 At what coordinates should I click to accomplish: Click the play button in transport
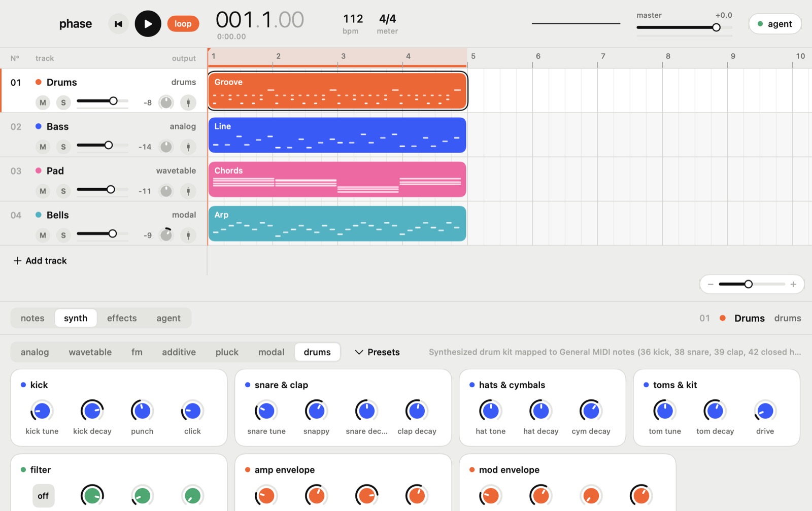tap(148, 24)
